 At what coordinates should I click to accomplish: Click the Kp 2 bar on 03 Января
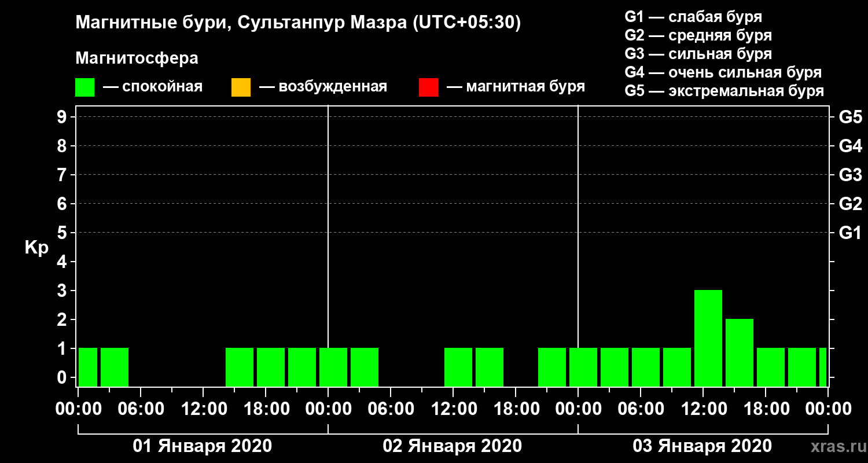[x=740, y=352]
